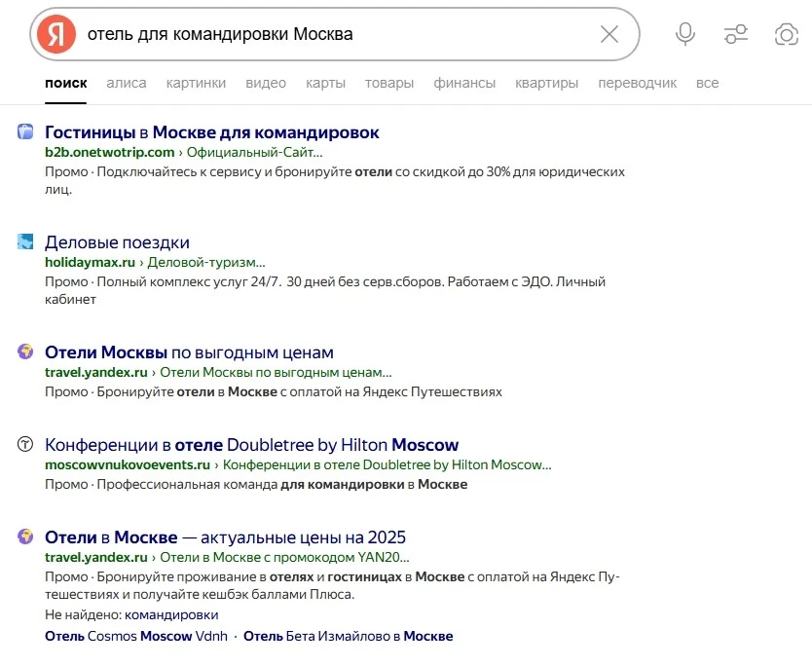Open the Алиса tab
Screen dimensions: 812x666
[127, 83]
